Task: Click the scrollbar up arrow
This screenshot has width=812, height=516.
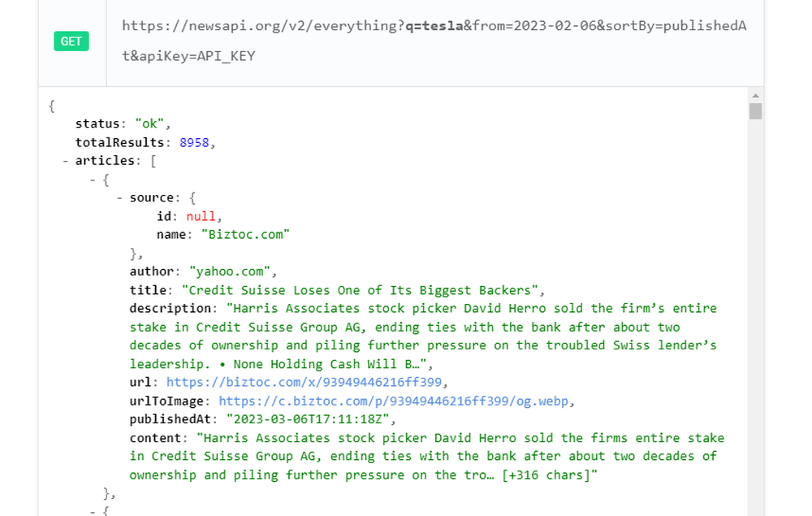Action: point(755,95)
